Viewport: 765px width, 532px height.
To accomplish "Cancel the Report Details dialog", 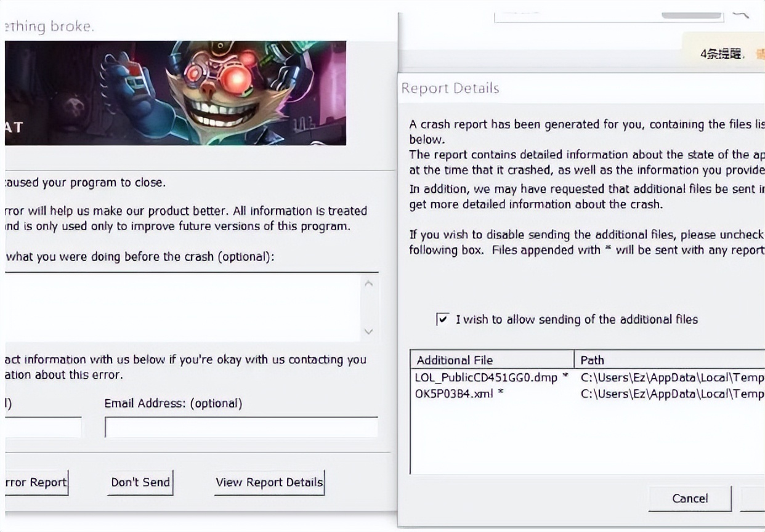I will tap(689, 498).
